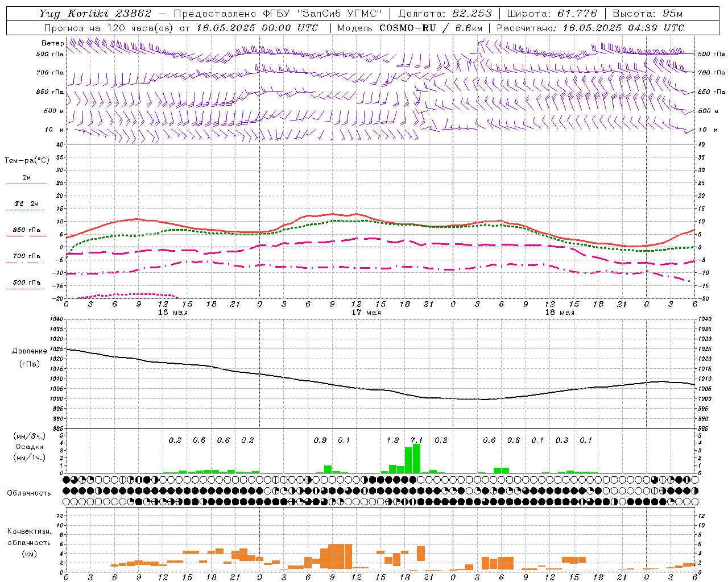Click 'Прогноз на 120 часа(ов)' forecast text
Image resolution: width=728 pixels, height=582 pixels.
110,28
